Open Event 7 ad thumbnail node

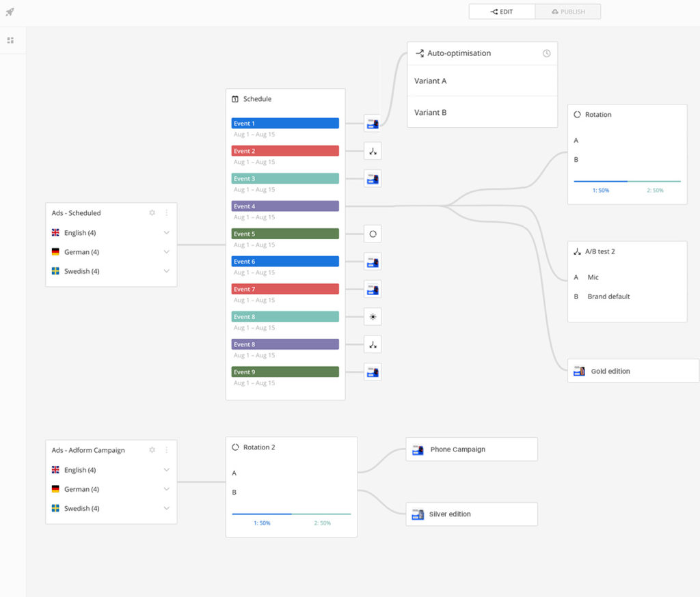tap(373, 290)
